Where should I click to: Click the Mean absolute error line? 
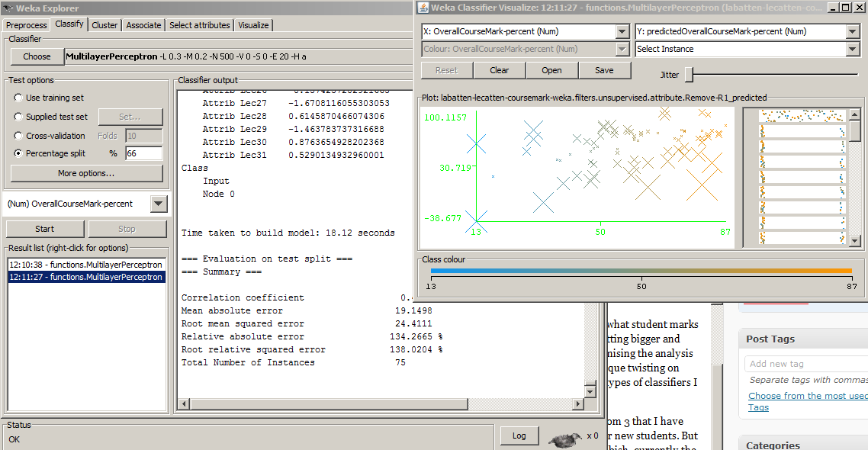click(x=307, y=311)
